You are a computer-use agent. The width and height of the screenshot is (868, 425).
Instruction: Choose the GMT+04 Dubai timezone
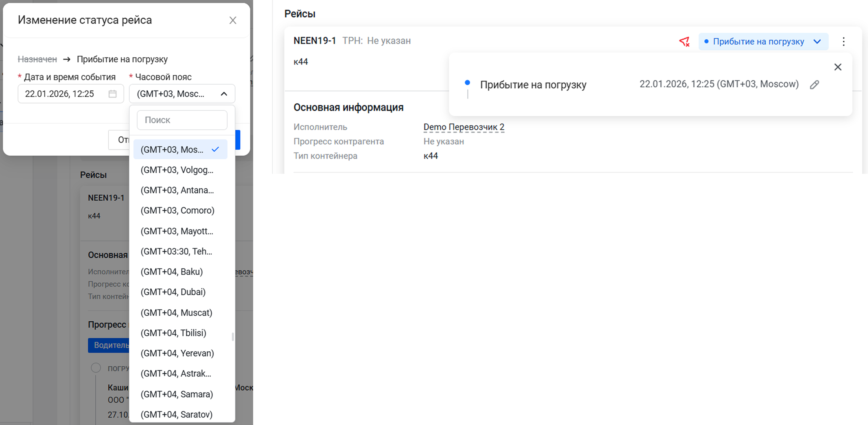[x=173, y=292]
